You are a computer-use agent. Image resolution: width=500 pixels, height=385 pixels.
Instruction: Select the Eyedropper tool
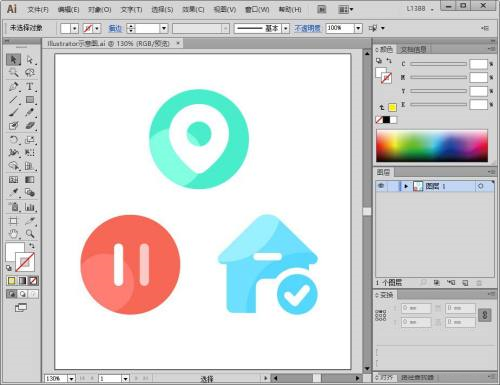(x=13, y=193)
